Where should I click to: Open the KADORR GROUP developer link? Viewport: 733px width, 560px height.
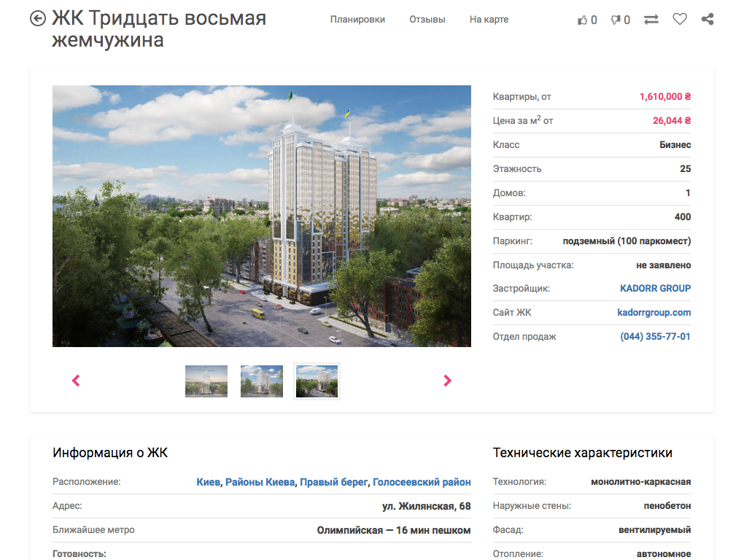click(655, 289)
